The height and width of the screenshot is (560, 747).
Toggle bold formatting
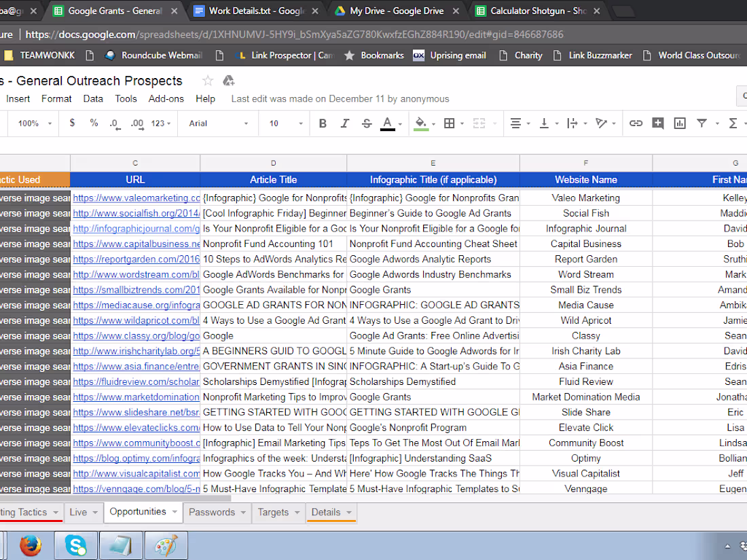(x=323, y=123)
